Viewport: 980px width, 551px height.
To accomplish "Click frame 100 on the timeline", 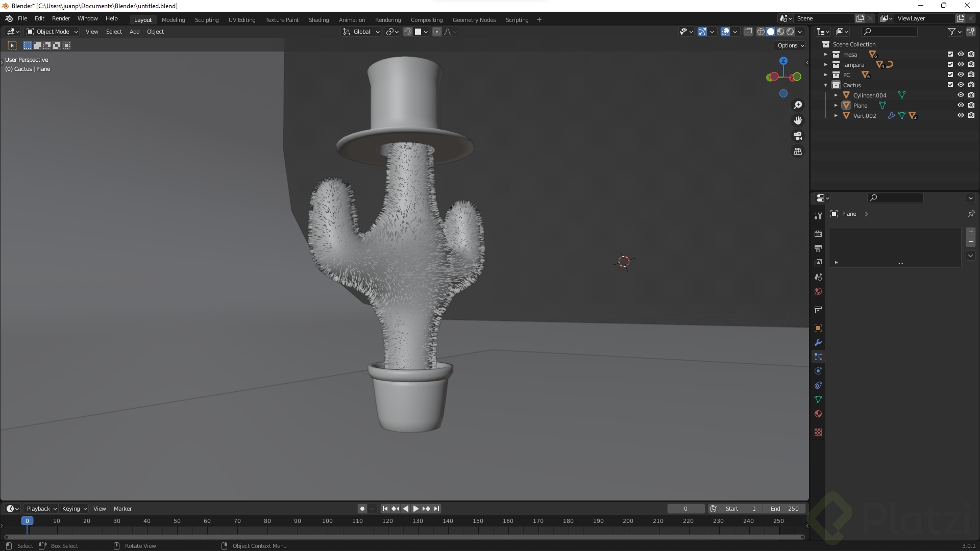I will [327, 521].
